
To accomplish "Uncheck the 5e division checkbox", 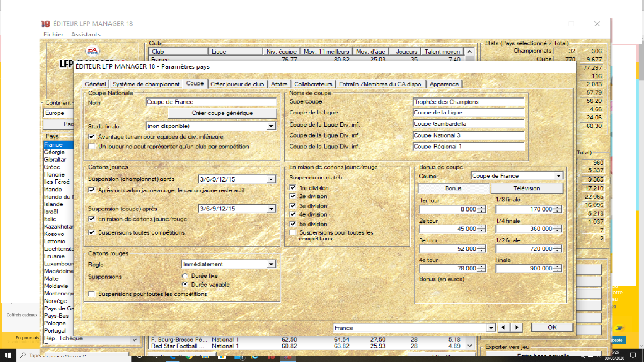I will pos(293,224).
